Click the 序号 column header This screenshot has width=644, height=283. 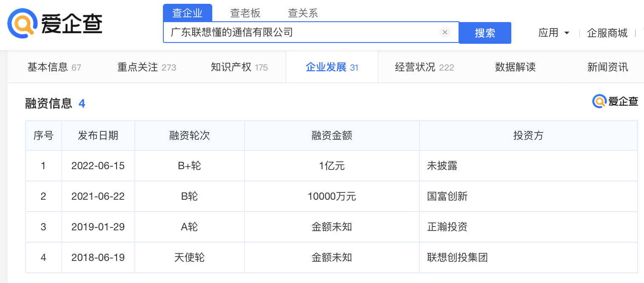coord(43,136)
